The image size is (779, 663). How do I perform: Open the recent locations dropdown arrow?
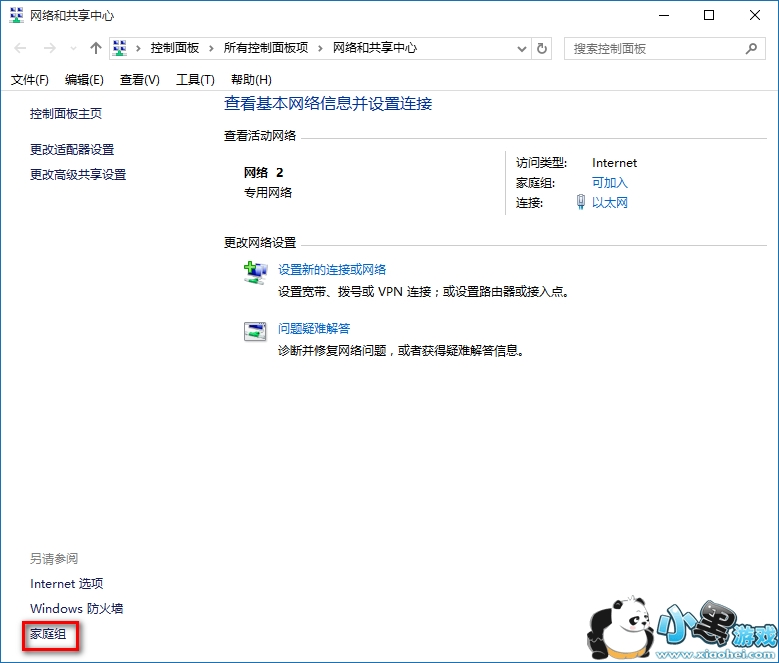73,48
